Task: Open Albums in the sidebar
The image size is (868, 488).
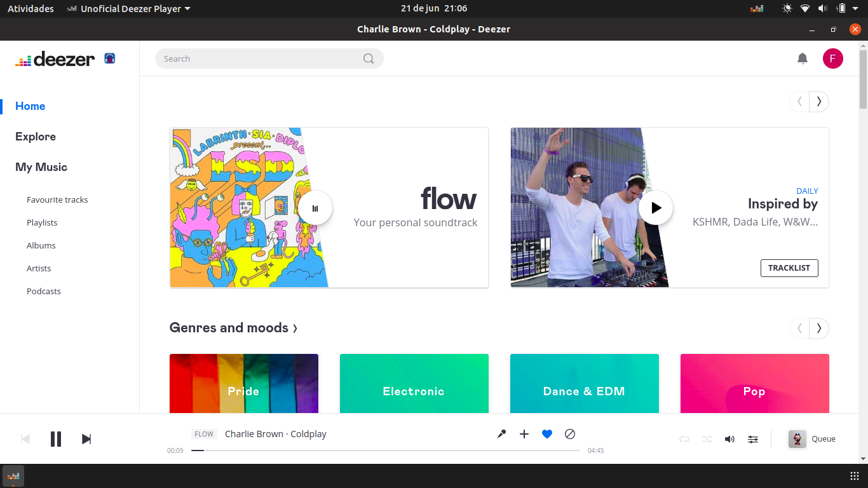Action: point(41,245)
